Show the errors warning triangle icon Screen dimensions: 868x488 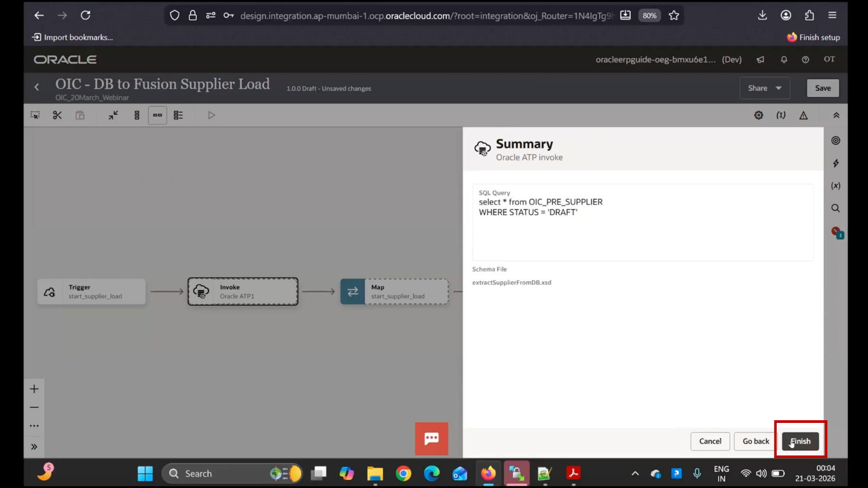click(803, 115)
